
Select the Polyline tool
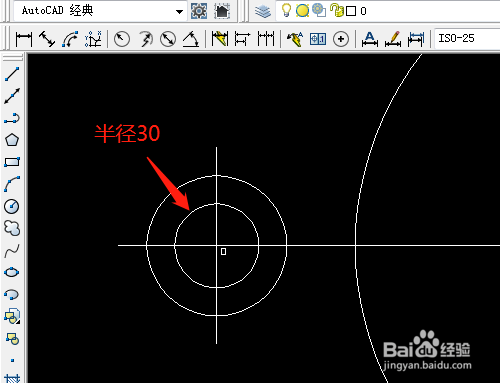click(x=12, y=118)
